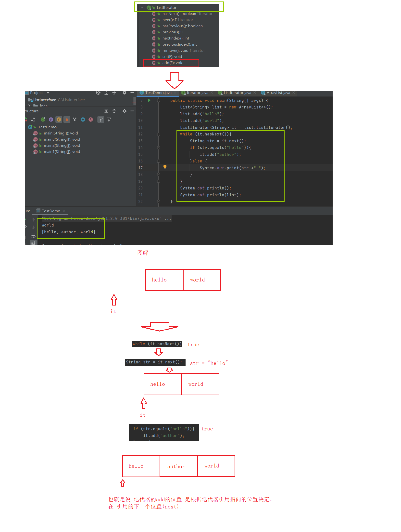Click Collapse All icon in Project panel header

point(114,93)
